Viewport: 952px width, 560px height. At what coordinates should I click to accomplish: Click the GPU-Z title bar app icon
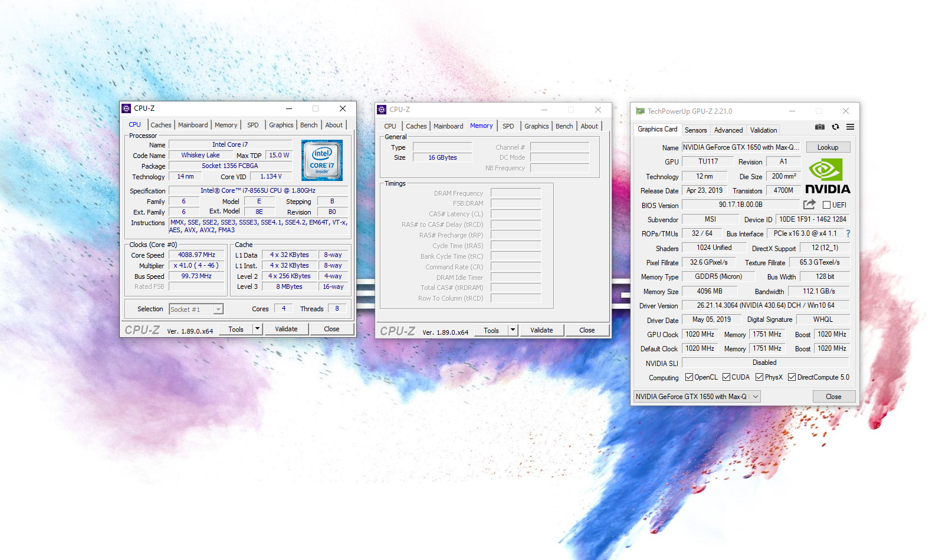640,111
